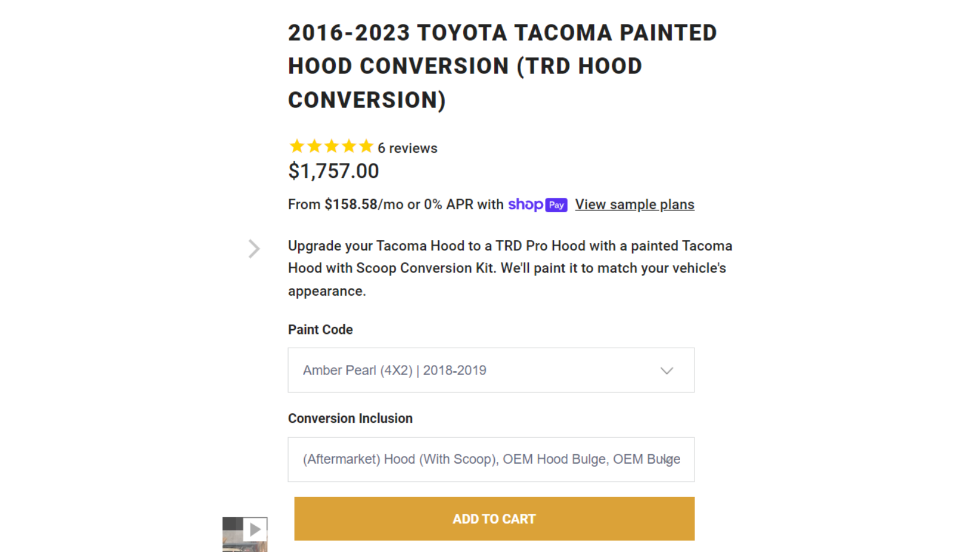Click the next image arrow chevron
Screen dimensions: 980x552
pos(255,249)
